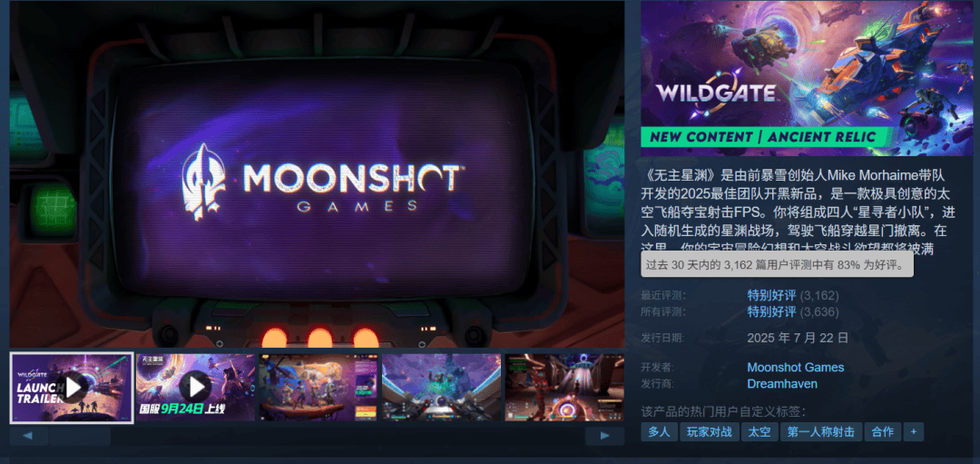Select the 合作 tag
The image size is (980, 464).
coord(883,431)
